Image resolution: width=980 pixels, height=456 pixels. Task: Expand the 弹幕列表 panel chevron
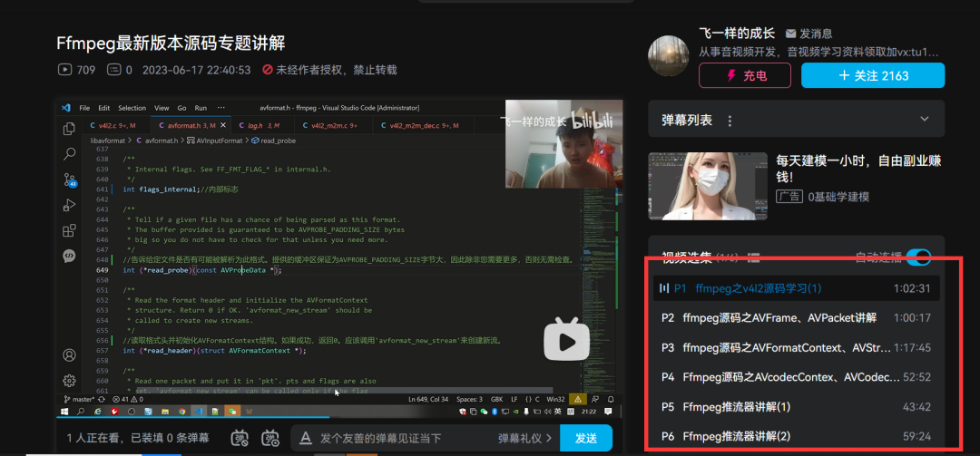click(925, 119)
